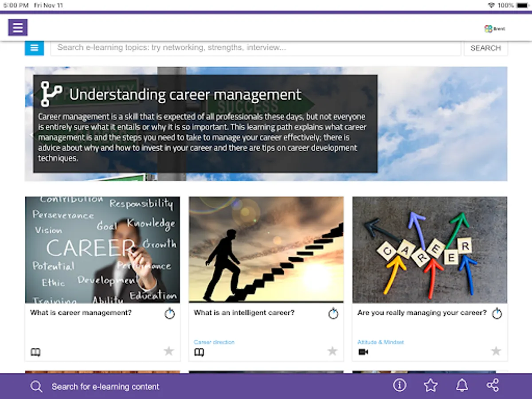Open favorites star in bottom bar
Image resolution: width=532 pixels, height=399 pixels.
click(x=430, y=385)
